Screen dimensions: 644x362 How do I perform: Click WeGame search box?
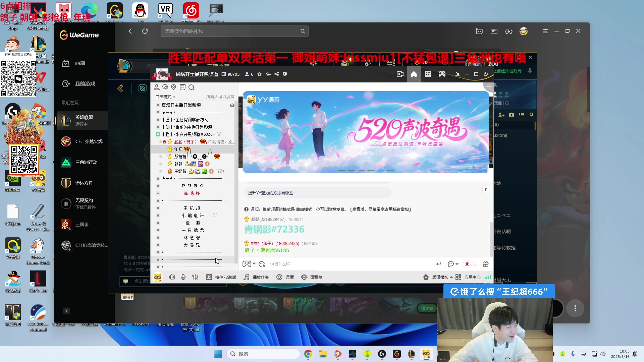click(x=234, y=31)
